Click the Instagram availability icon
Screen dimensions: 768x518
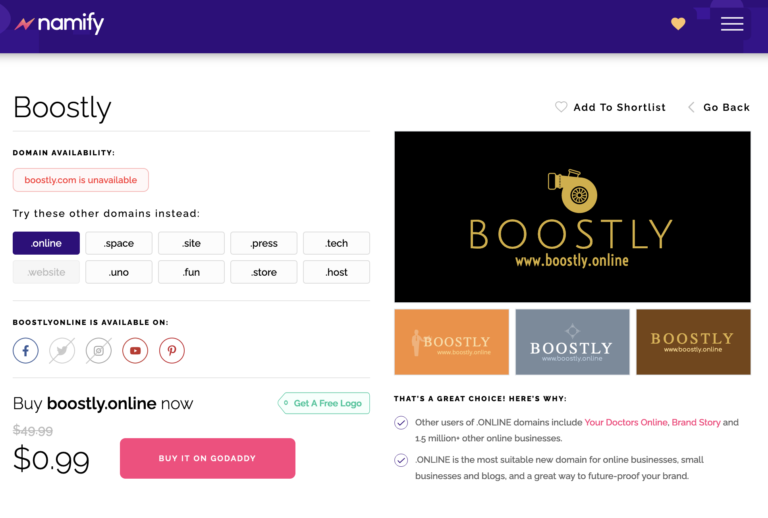click(x=98, y=350)
